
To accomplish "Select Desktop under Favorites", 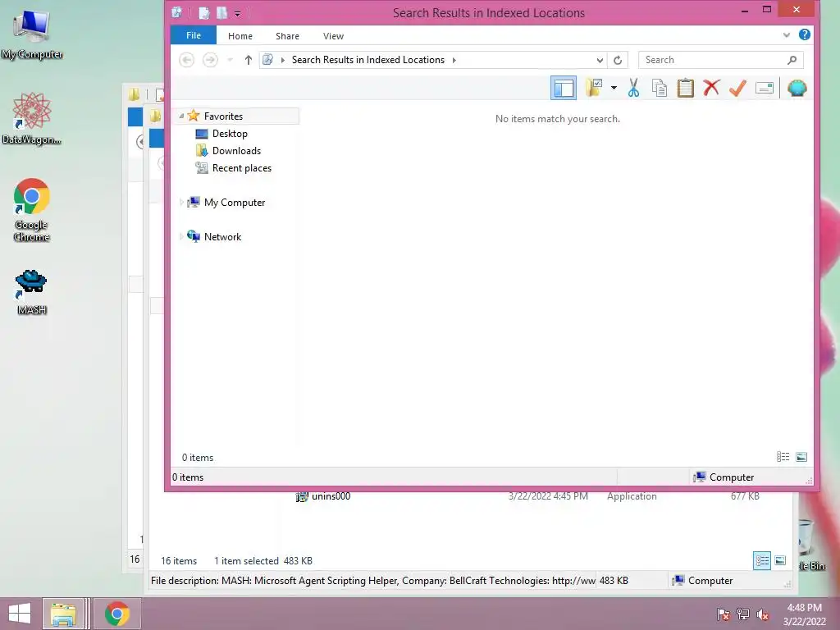I will pos(230,134).
